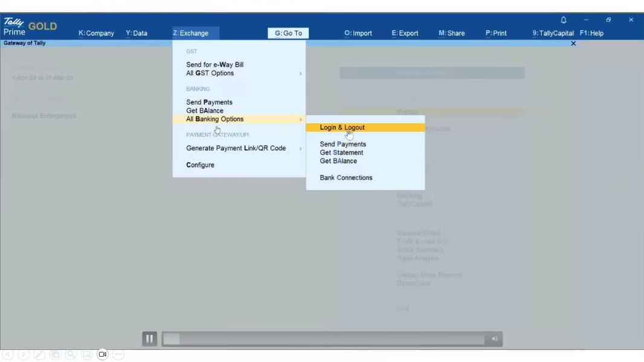Choose All GST Options
This screenshot has height=362, width=644.
[210, 73]
